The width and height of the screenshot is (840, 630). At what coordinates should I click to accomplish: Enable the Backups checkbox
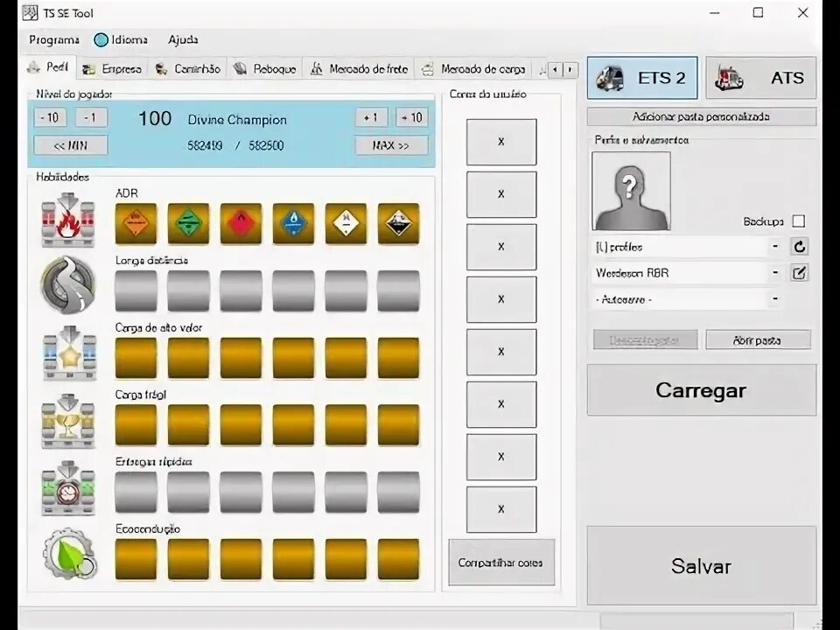pos(799,221)
